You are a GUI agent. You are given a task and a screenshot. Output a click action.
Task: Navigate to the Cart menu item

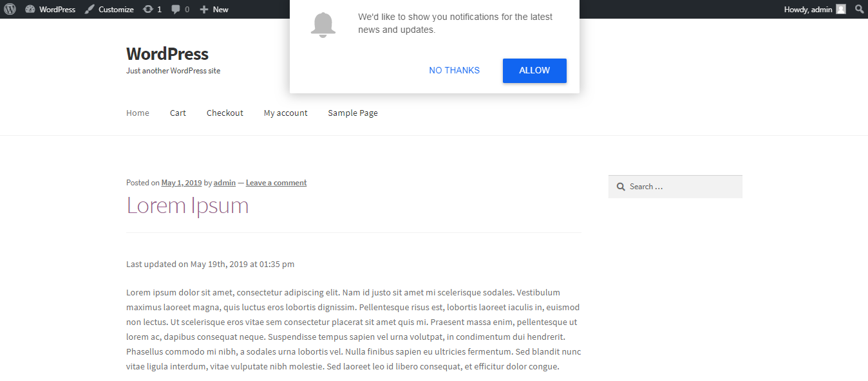pos(178,113)
